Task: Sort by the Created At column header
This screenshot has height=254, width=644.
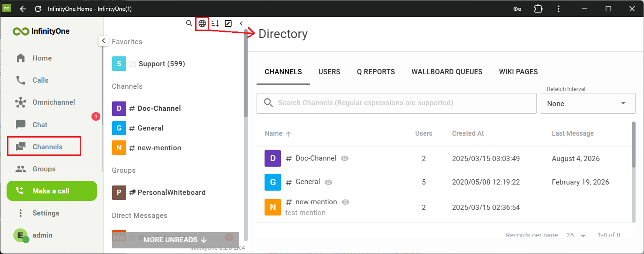Action: tap(468, 133)
